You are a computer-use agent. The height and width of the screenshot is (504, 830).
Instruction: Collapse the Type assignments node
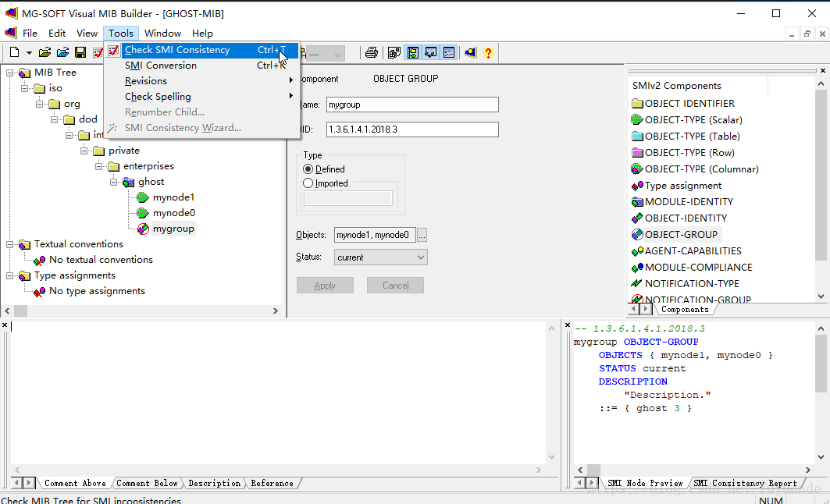(x=9, y=275)
